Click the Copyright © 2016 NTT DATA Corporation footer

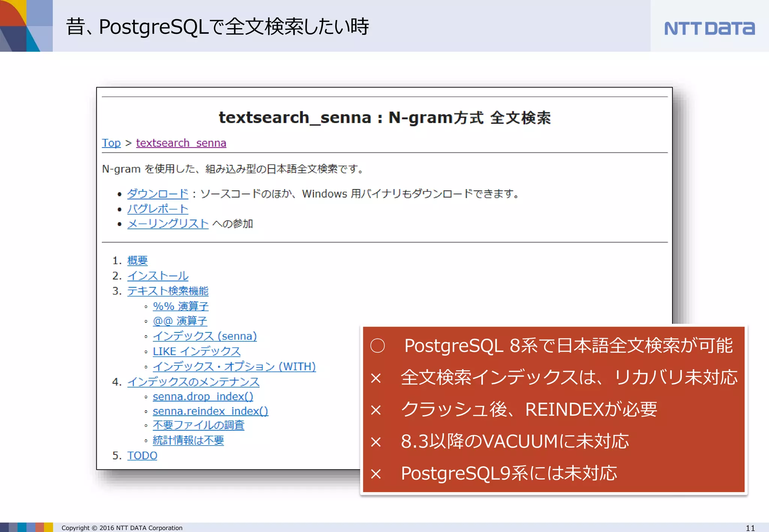122,528
